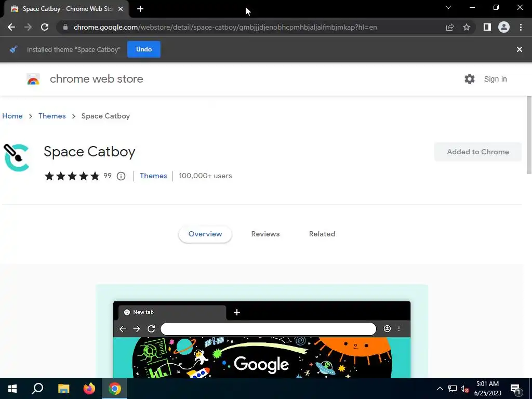The width and height of the screenshot is (532, 399).
Task: Dismiss the installed theme infobar
Action: (x=520, y=49)
